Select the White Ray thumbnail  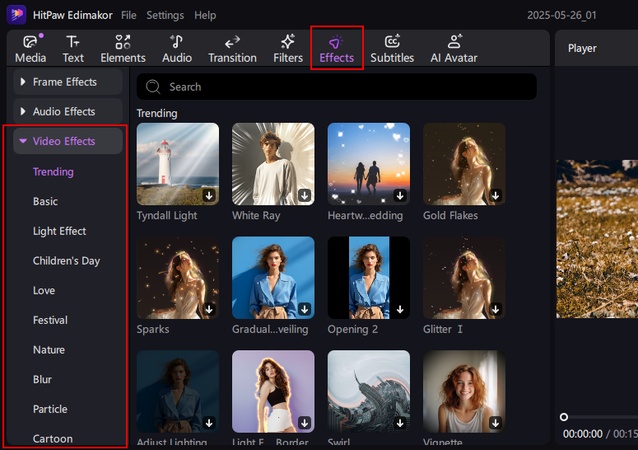pyautogui.click(x=273, y=164)
